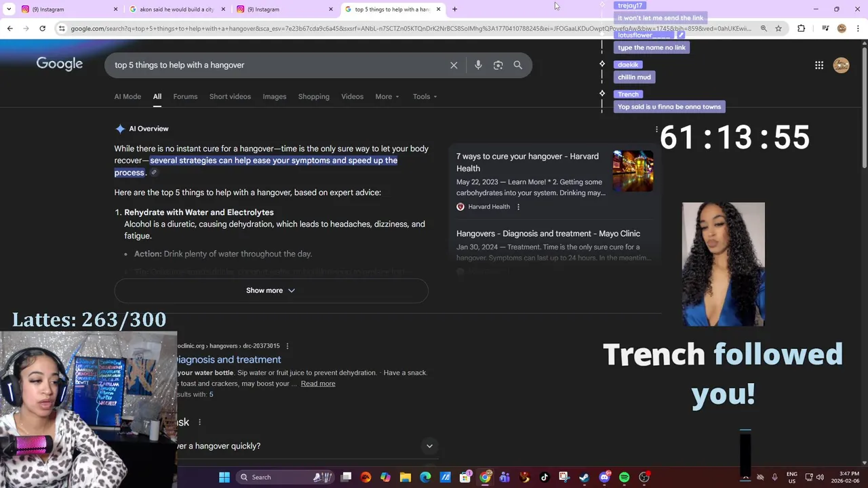Open more options for Mayo Clinic result

pyautogui.click(x=288, y=346)
